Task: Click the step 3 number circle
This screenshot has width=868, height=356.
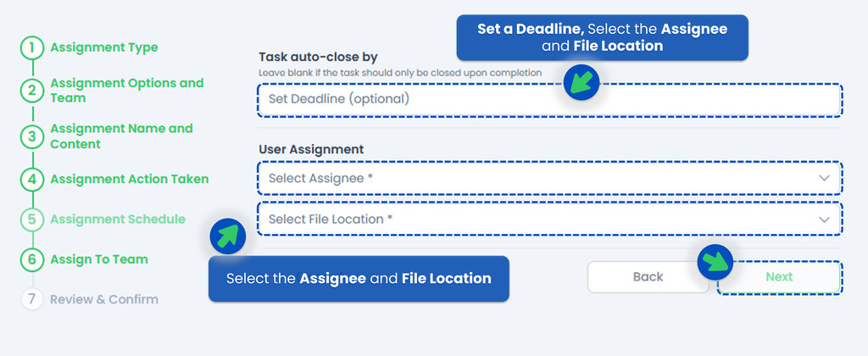Action: tap(31, 136)
